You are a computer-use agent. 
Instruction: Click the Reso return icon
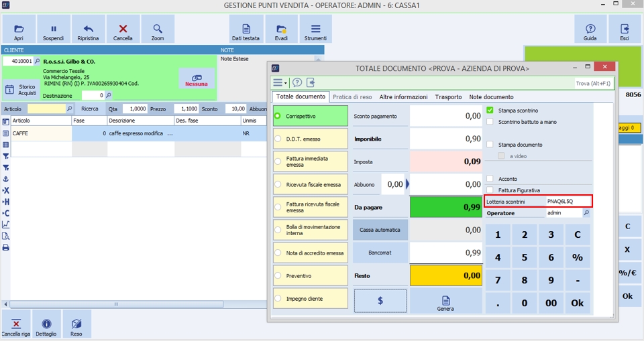pyautogui.click(x=76, y=324)
